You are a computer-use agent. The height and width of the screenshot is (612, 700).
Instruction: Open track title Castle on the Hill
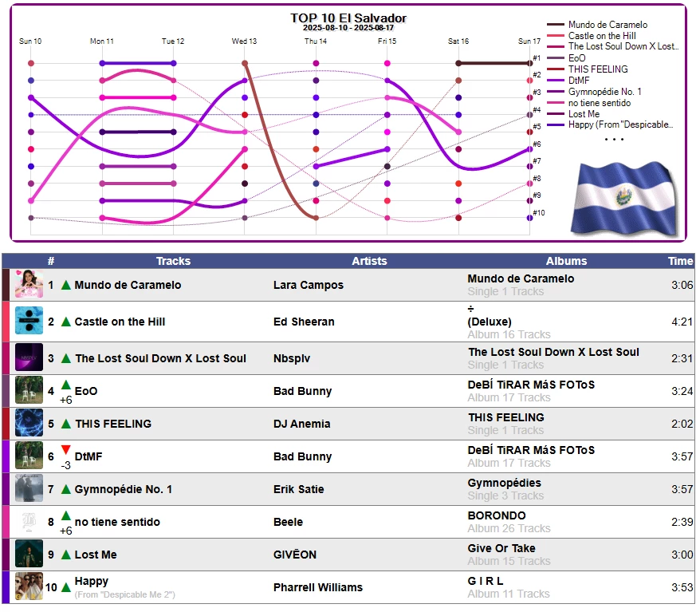tap(120, 322)
